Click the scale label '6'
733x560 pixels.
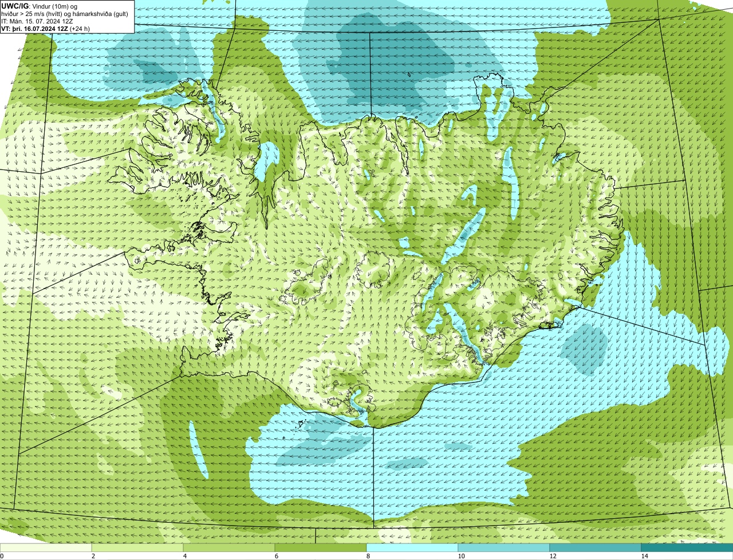pyautogui.click(x=276, y=556)
